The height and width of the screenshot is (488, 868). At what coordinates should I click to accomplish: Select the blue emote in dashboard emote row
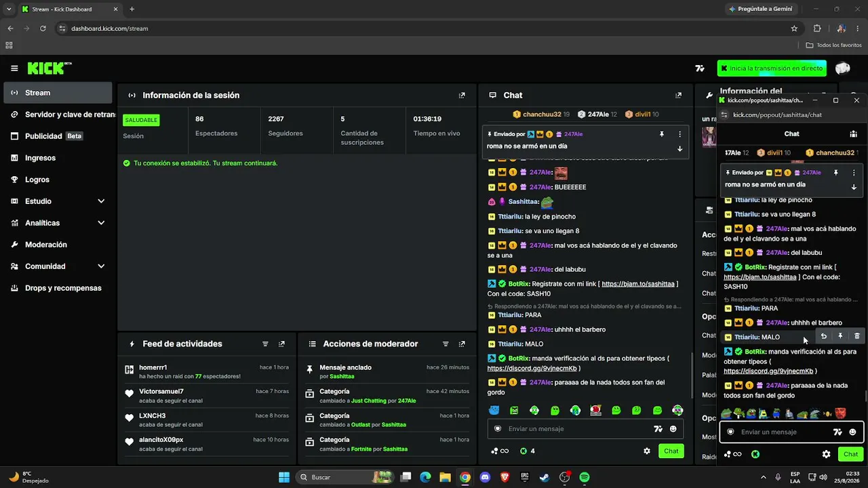click(x=494, y=411)
